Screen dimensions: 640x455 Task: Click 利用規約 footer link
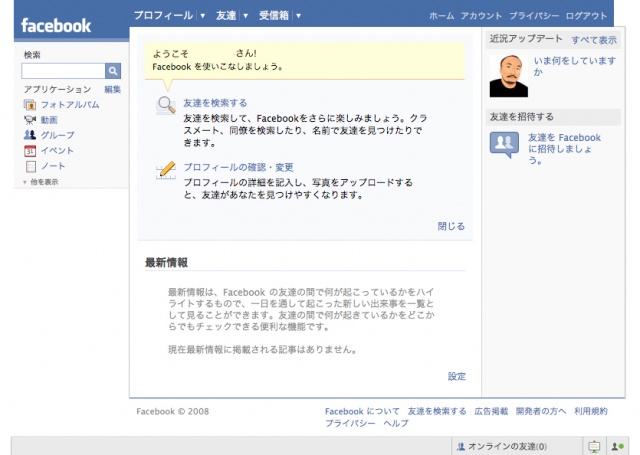tap(591, 411)
